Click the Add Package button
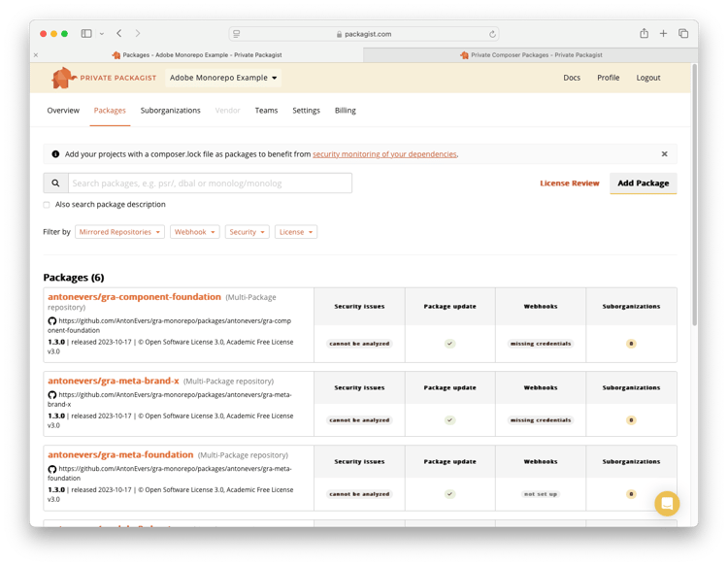This screenshot has height=566, width=728. point(643,183)
